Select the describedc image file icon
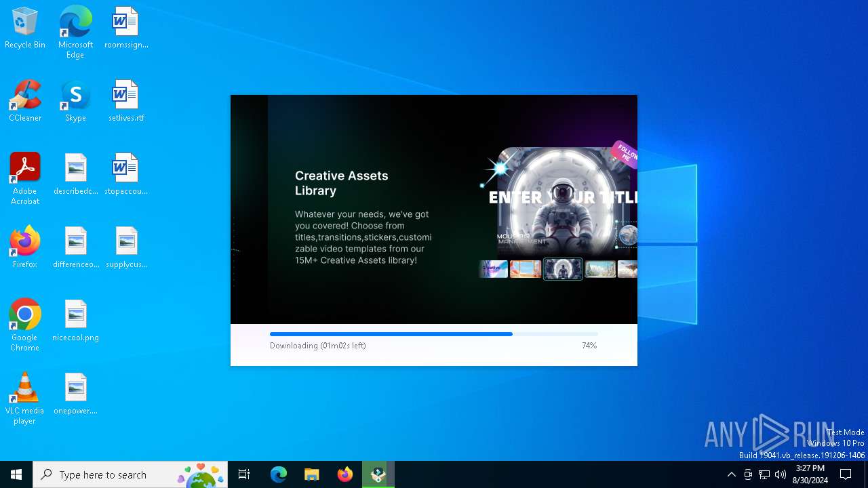The width and height of the screenshot is (868, 488). click(75, 174)
